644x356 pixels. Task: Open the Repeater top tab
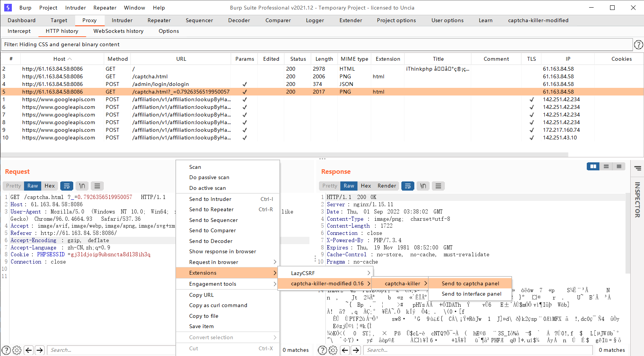pyautogui.click(x=159, y=21)
